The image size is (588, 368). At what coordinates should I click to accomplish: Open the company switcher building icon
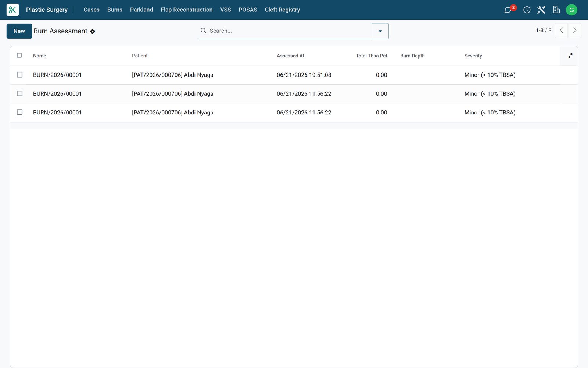point(556,10)
